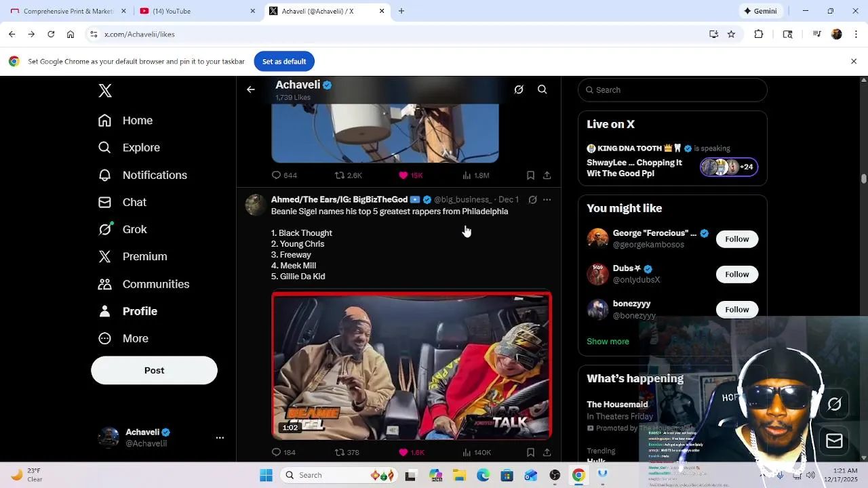Reload the page in Chrome
Image resolution: width=868 pixels, height=488 pixels.
pyautogui.click(x=51, y=34)
